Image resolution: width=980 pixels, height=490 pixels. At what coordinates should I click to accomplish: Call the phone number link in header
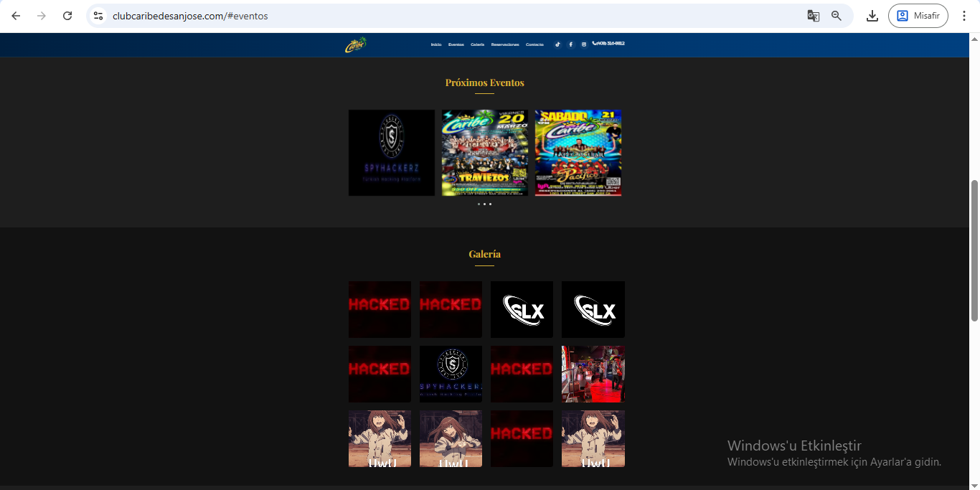pyautogui.click(x=609, y=44)
